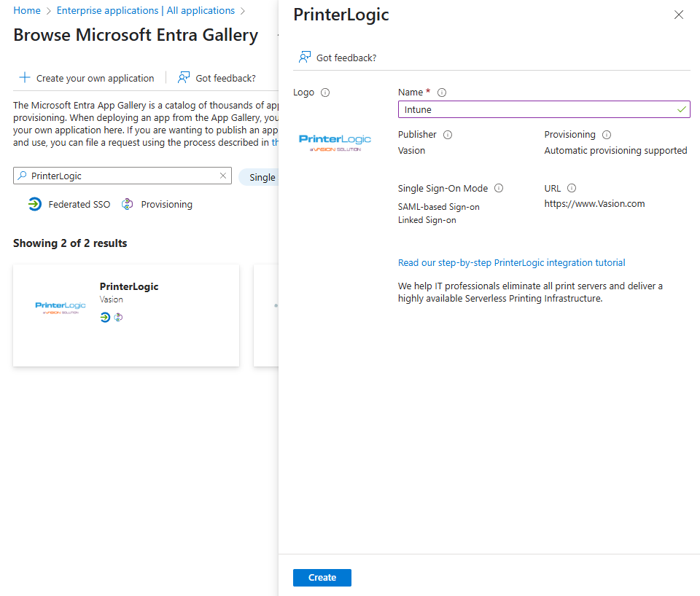The height and width of the screenshot is (596, 700).
Task: Click the Browse Microsoft Entra Gallery heading
Action: click(x=136, y=35)
